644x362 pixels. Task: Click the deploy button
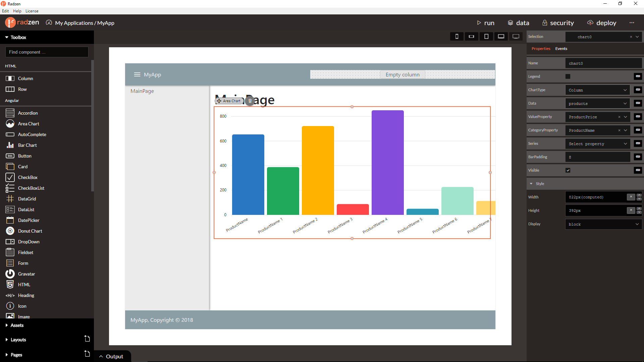click(x=602, y=23)
